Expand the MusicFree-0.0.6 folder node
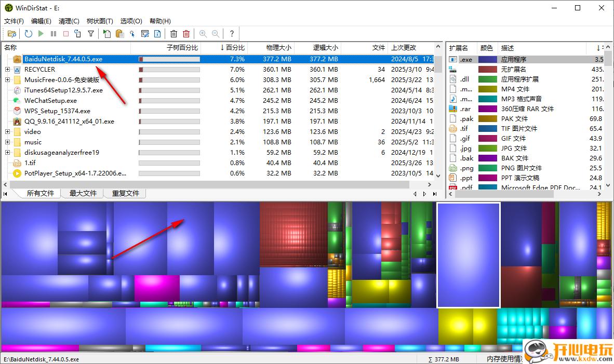 coord(7,80)
